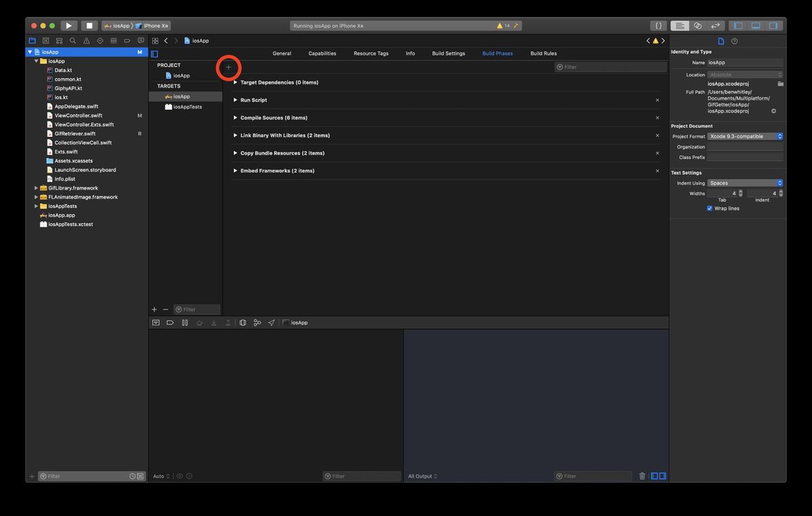Screen dimensions: 812x516
Task: Switch to the Resource Tags tab
Action: (x=371, y=53)
